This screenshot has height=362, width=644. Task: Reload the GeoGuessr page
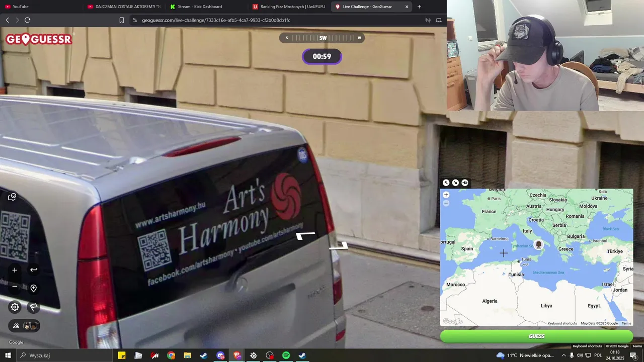27,20
